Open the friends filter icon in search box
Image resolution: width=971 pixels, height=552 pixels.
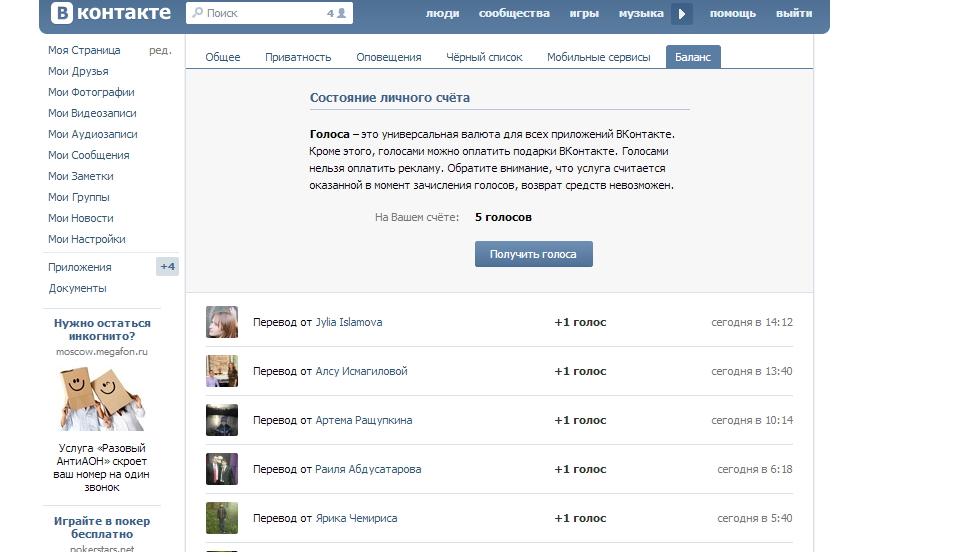[x=341, y=14]
